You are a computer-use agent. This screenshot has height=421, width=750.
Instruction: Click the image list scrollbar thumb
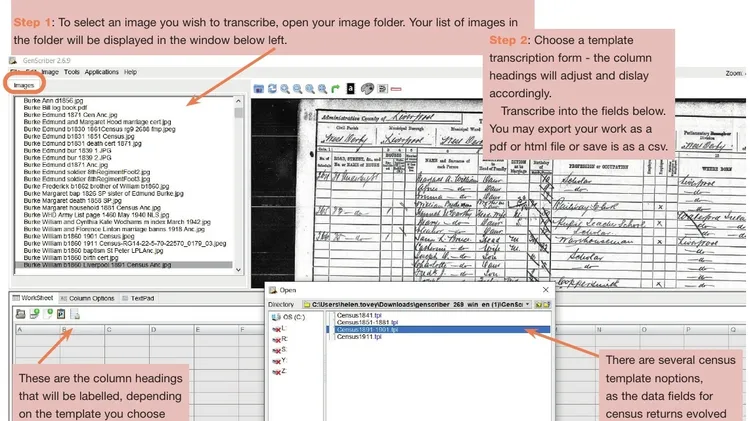(238, 113)
